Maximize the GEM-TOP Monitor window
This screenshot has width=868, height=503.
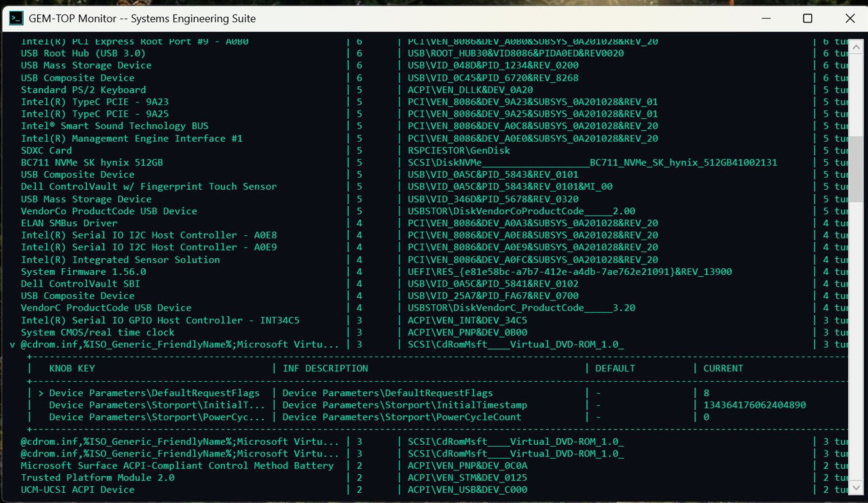[x=807, y=19]
